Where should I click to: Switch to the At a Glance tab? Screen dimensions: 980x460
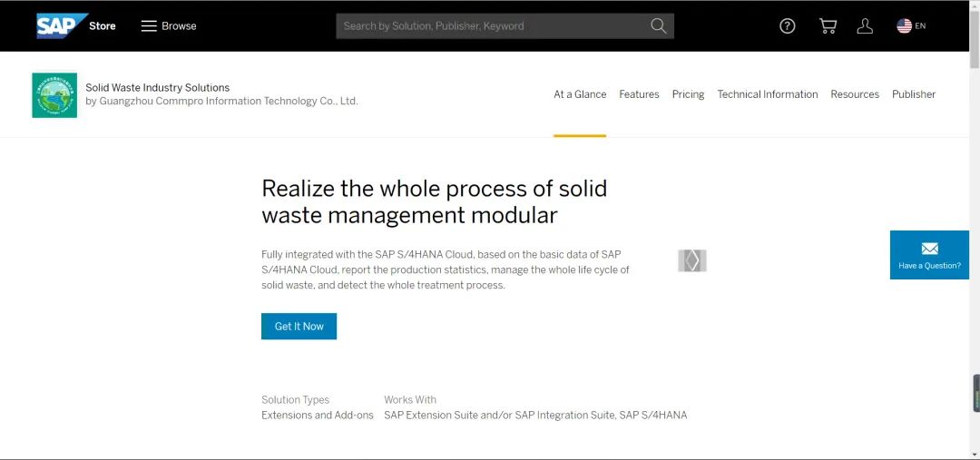pos(580,94)
